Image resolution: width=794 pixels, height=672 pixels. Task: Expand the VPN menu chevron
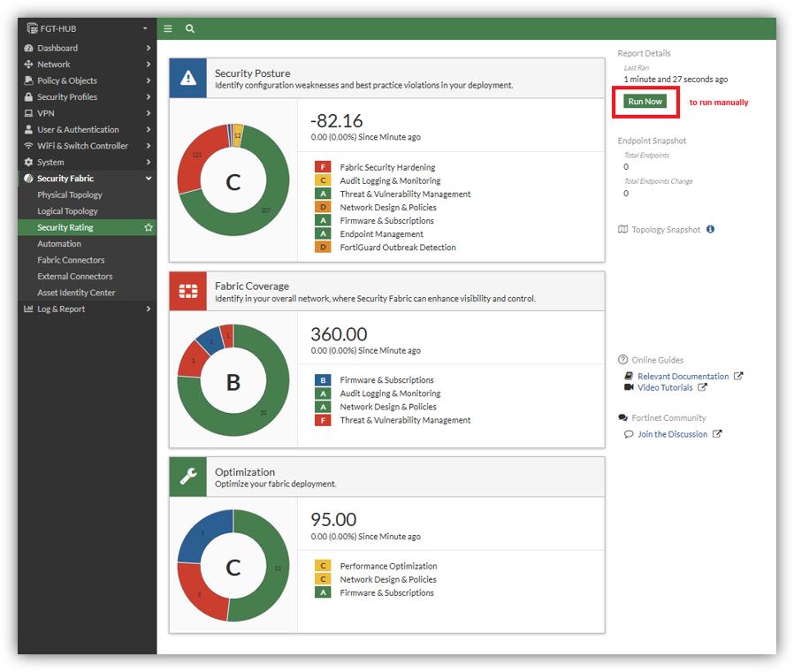[149, 113]
